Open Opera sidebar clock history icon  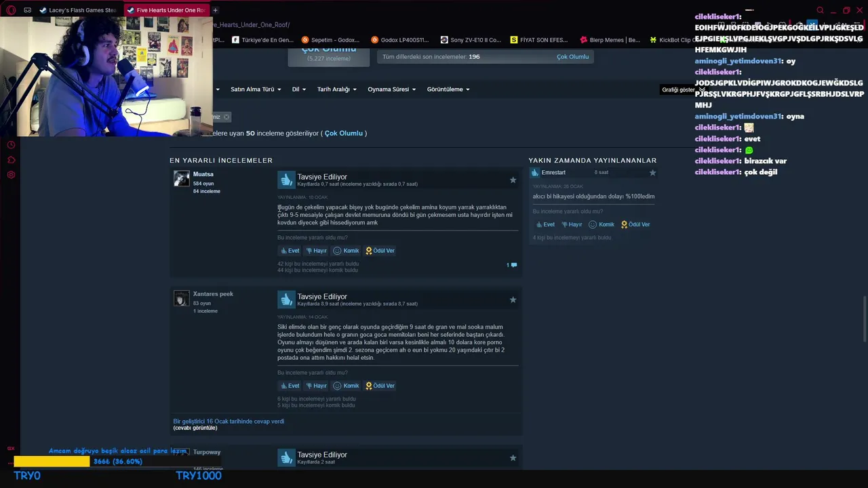(x=11, y=145)
